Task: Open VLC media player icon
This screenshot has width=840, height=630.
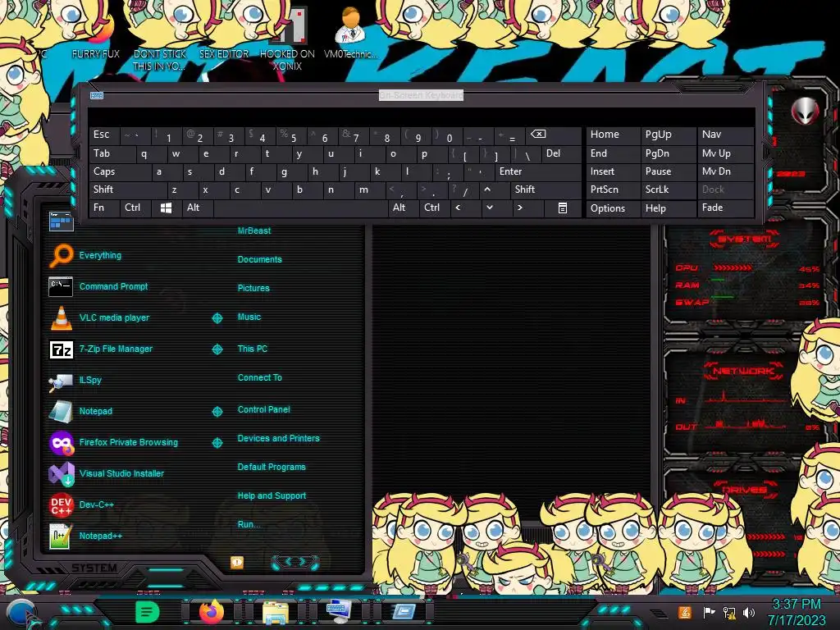Action: click(x=61, y=317)
